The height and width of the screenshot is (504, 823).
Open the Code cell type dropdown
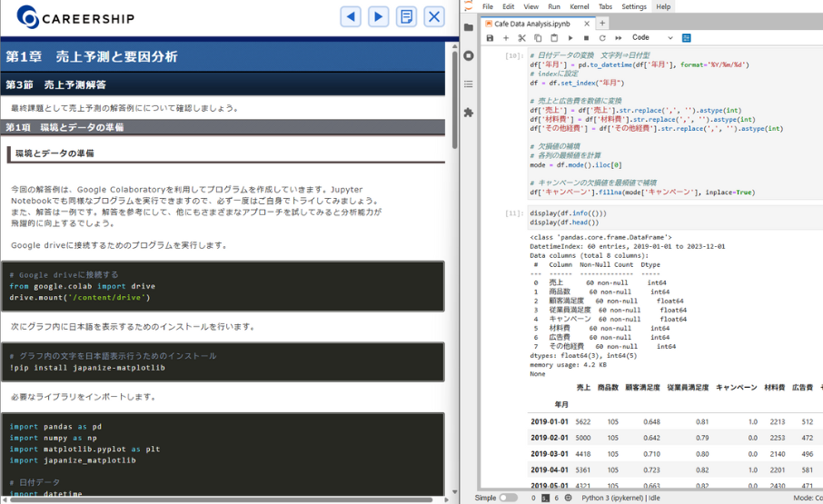point(652,38)
